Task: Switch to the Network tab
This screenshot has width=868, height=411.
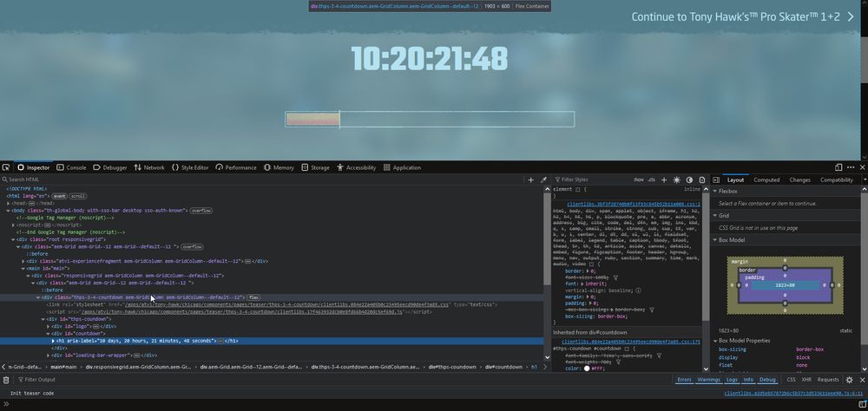Action: (149, 167)
